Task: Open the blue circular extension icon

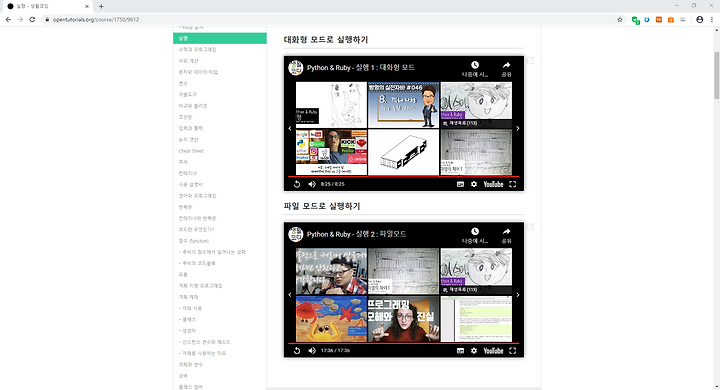Action: 647,20
